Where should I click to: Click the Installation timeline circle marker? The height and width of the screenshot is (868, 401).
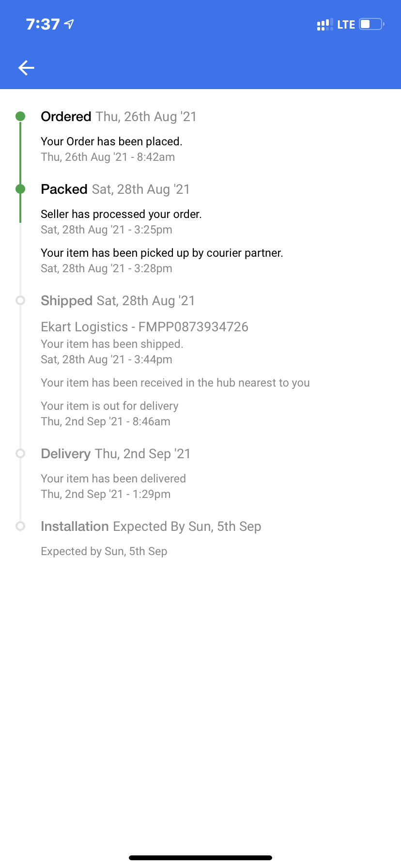click(20, 526)
